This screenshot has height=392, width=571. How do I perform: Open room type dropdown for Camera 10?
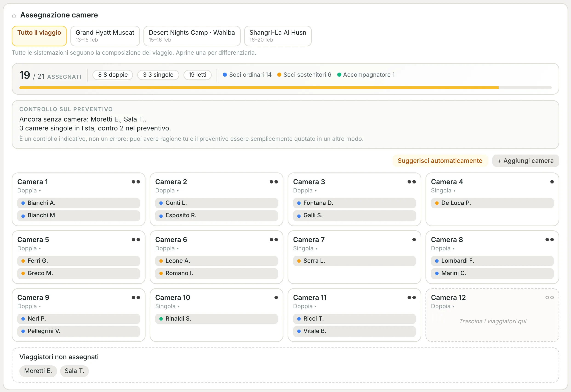(167, 306)
